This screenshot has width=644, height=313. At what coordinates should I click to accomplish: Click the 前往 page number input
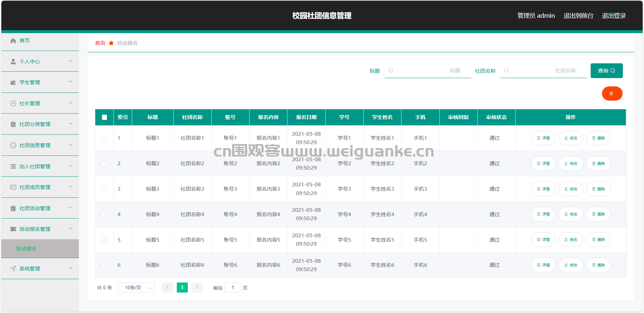pyautogui.click(x=233, y=288)
